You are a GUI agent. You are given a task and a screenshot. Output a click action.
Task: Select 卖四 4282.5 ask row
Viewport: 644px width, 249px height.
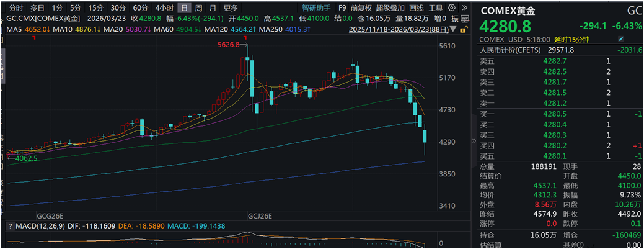click(x=561, y=71)
